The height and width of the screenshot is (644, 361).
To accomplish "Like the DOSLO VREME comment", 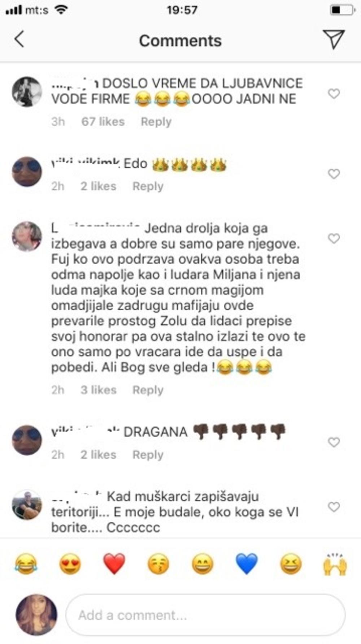I will 334,94.
